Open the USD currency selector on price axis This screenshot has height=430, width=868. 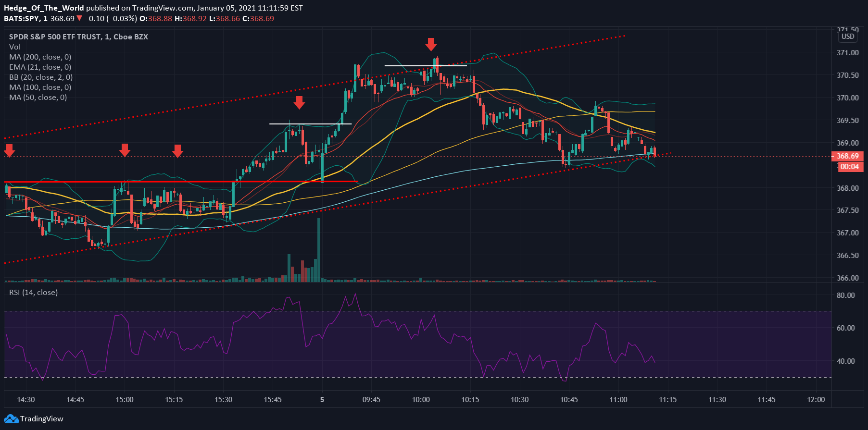(848, 37)
